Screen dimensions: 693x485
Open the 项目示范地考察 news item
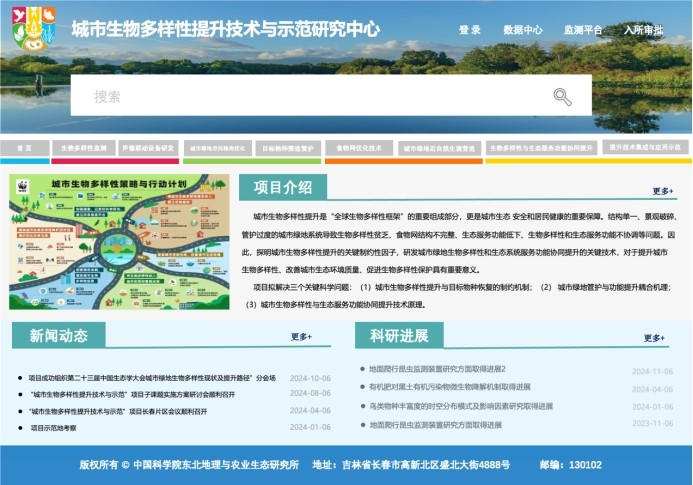53,427
